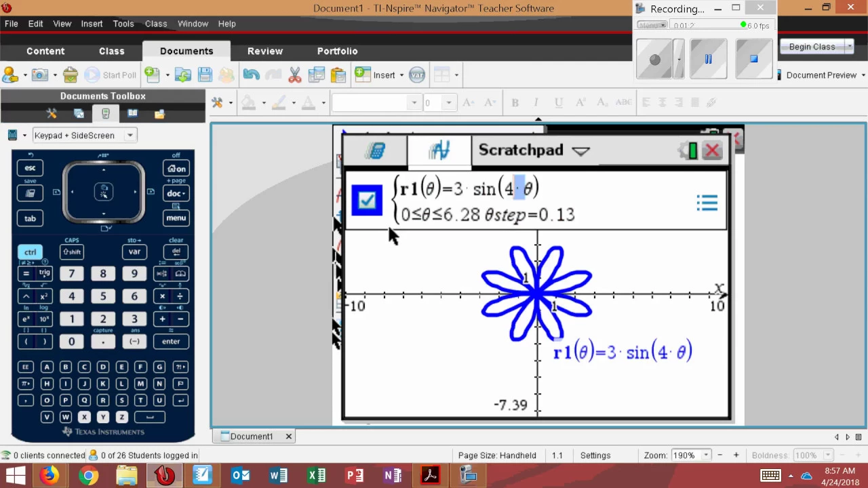Click the Paste clipboard icon
Image resolution: width=868 pixels, height=488 pixels.
pyautogui.click(x=338, y=75)
